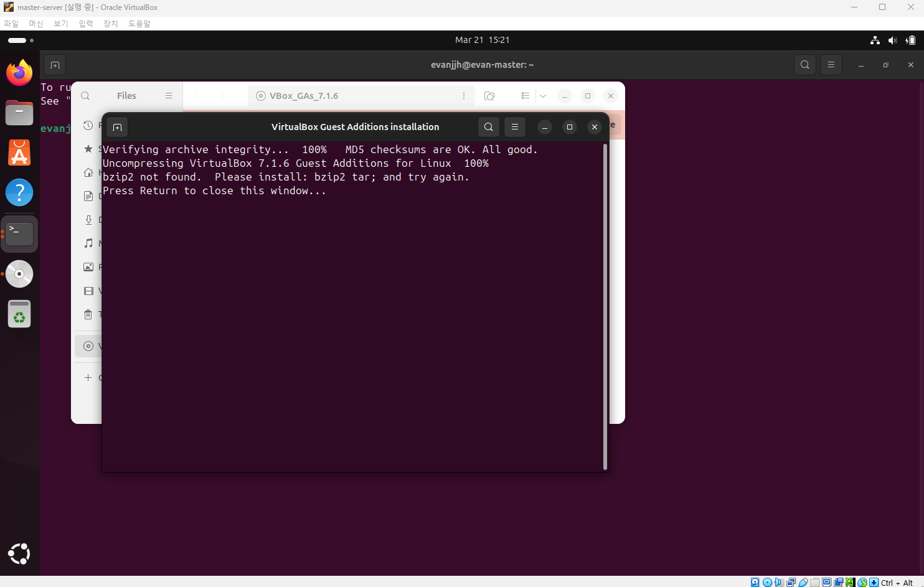This screenshot has height=587, width=924.
Task: Click VirtualBox keyboard capture arrow indicator
Action: (x=874, y=583)
